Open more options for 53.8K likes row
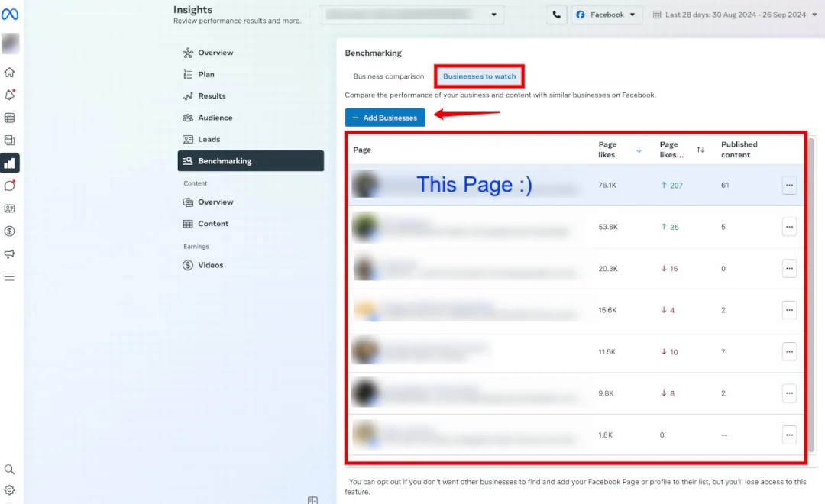Image resolution: width=825 pixels, height=504 pixels. [789, 227]
